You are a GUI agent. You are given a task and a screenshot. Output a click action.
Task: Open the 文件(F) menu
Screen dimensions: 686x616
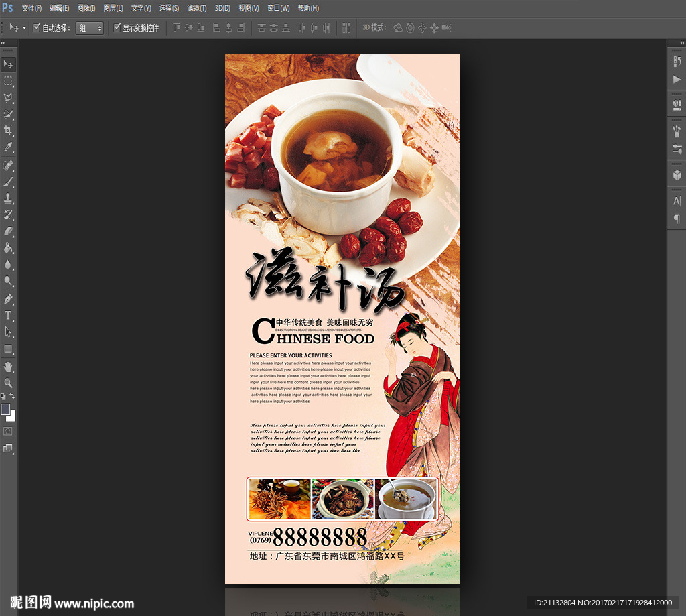(x=31, y=8)
